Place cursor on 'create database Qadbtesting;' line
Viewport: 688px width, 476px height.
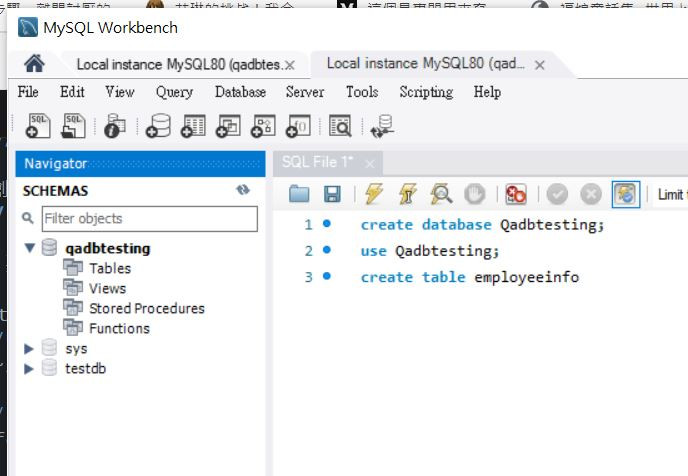click(482, 225)
